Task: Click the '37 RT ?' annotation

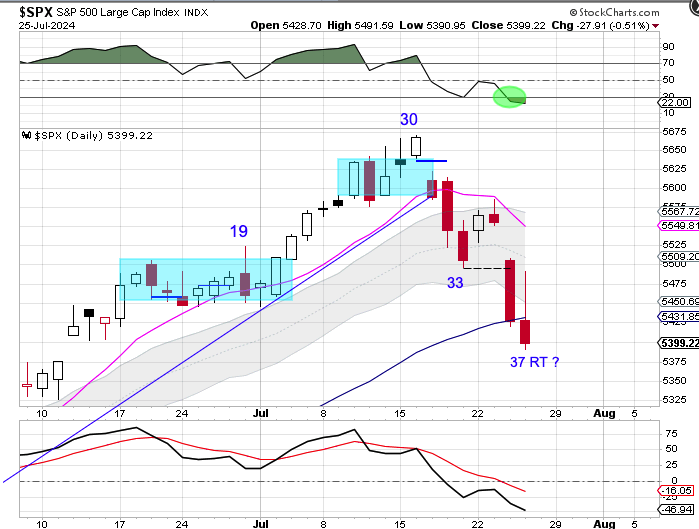Action: click(x=535, y=362)
